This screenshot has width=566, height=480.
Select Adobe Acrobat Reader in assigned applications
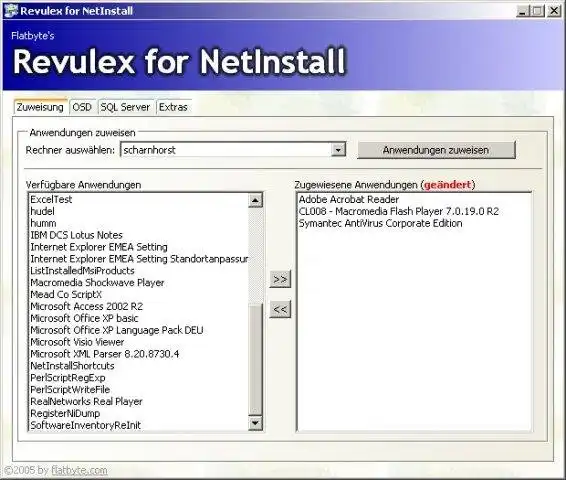[x=414, y=199]
